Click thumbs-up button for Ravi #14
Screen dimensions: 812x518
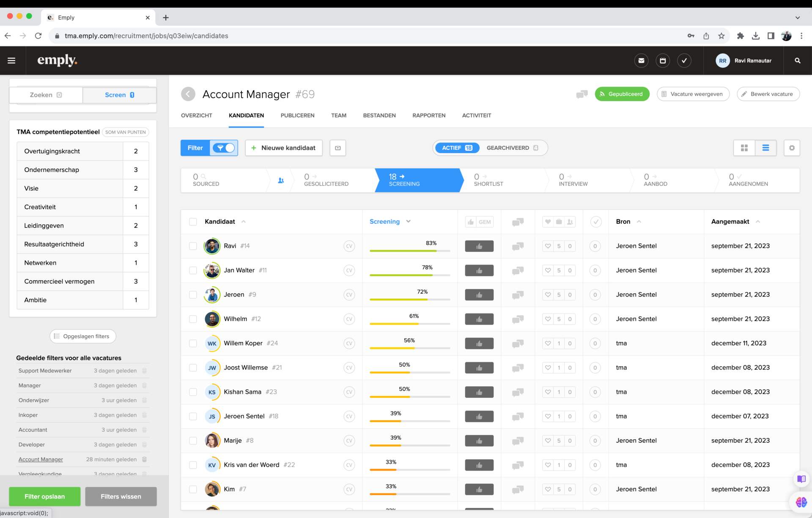click(x=479, y=246)
